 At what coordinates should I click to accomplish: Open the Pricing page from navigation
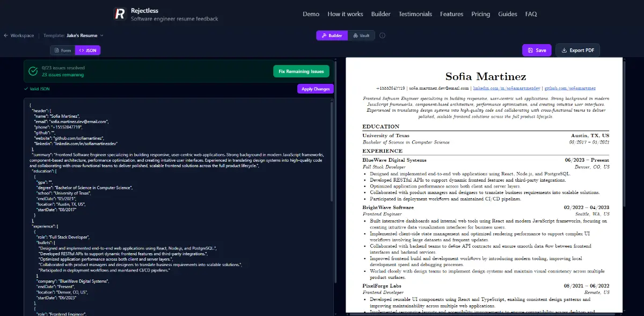pyautogui.click(x=480, y=14)
